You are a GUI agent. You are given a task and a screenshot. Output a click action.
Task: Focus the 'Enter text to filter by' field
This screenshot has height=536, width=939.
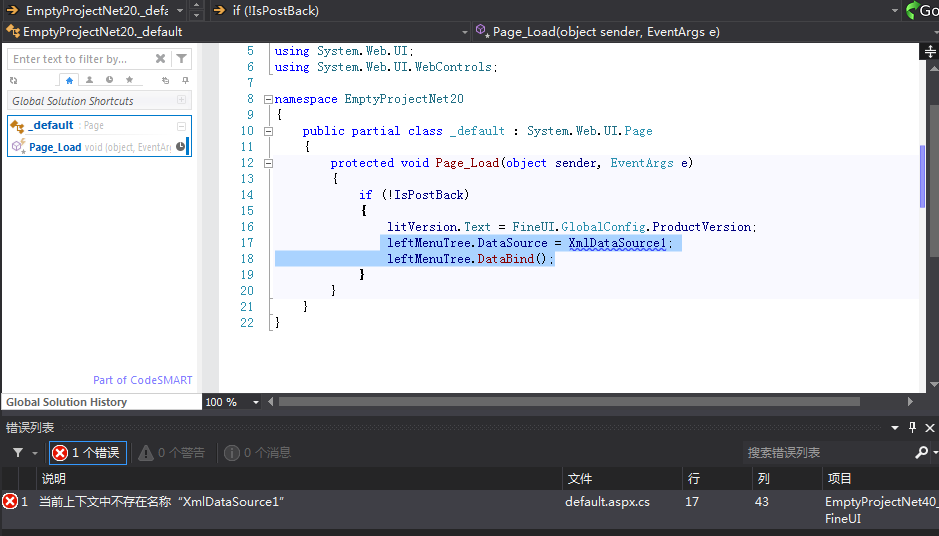click(x=81, y=59)
